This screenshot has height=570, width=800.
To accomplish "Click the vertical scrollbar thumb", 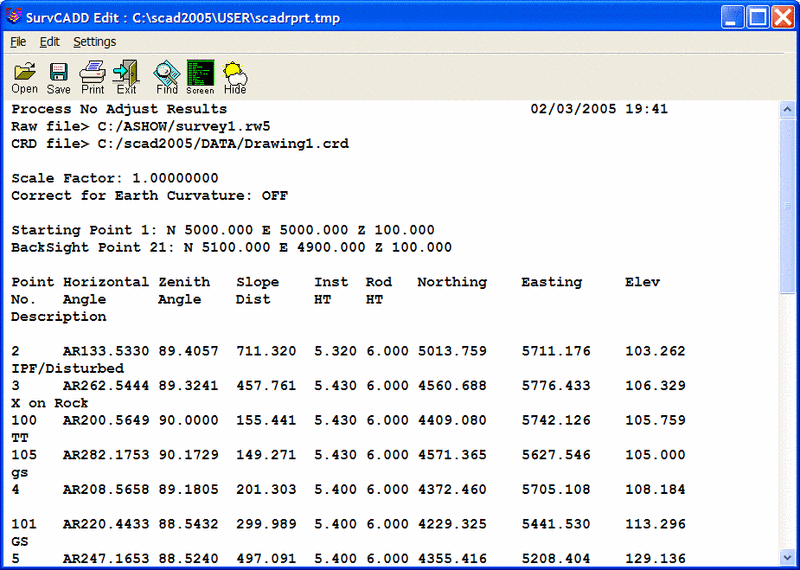I will point(787,206).
